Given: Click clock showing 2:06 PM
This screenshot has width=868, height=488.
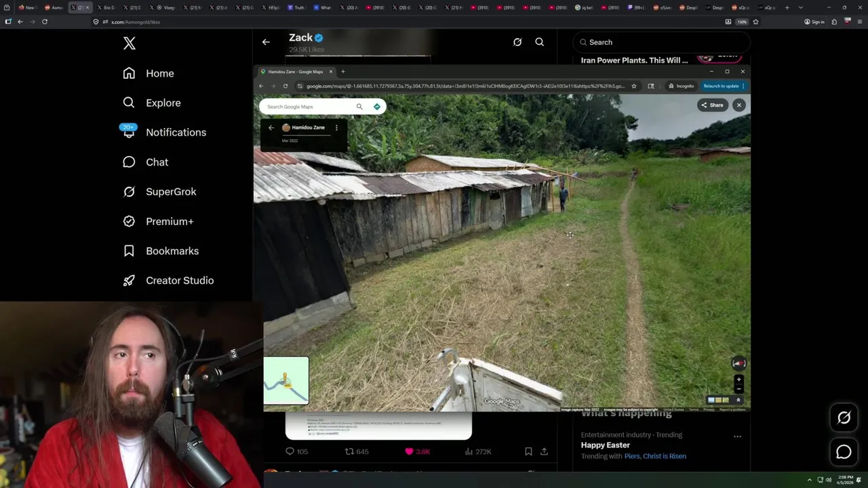Looking at the screenshot, I should (x=846, y=480).
